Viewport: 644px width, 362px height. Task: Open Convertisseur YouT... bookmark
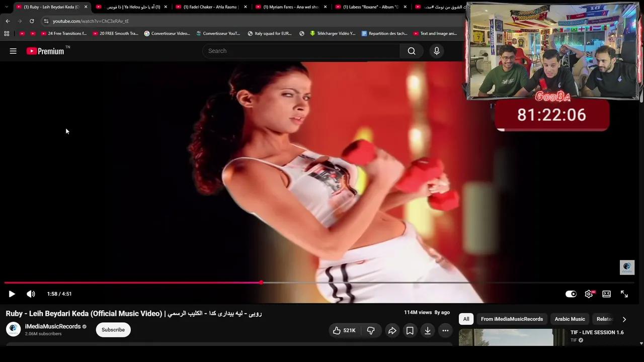[218, 34]
